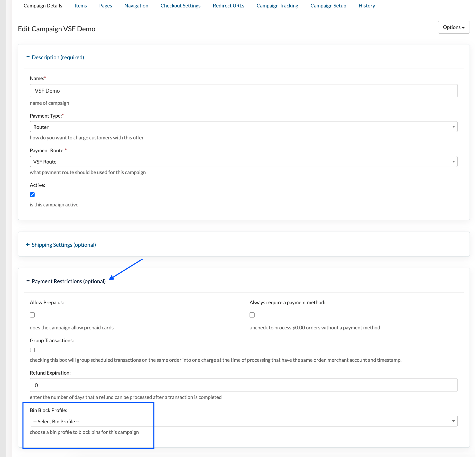Enable the Group Transactions checkbox
This screenshot has height=457, width=476.
[32, 350]
